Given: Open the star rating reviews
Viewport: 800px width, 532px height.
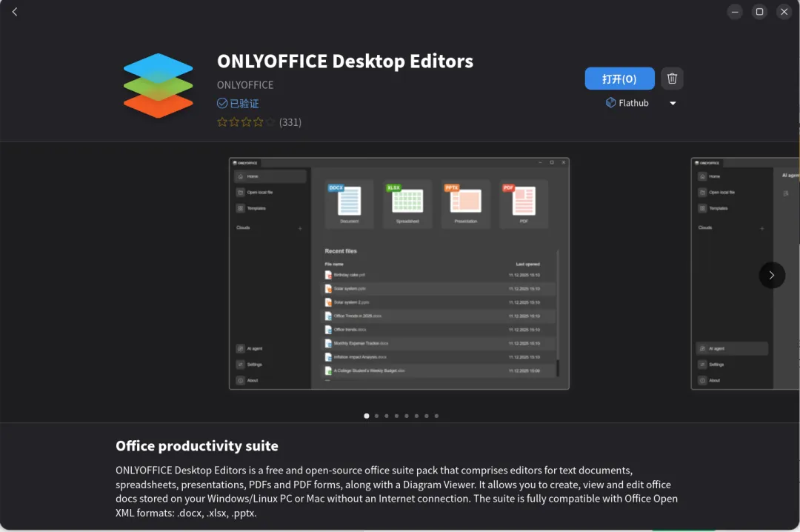Looking at the screenshot, I should [x=245, y=122].
